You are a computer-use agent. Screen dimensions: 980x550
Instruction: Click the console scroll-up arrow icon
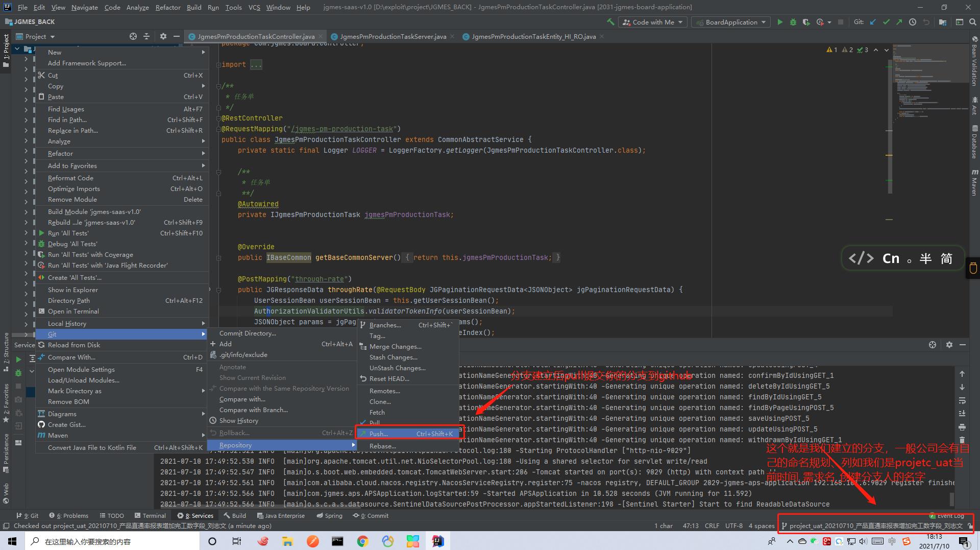tap(962, 374)
